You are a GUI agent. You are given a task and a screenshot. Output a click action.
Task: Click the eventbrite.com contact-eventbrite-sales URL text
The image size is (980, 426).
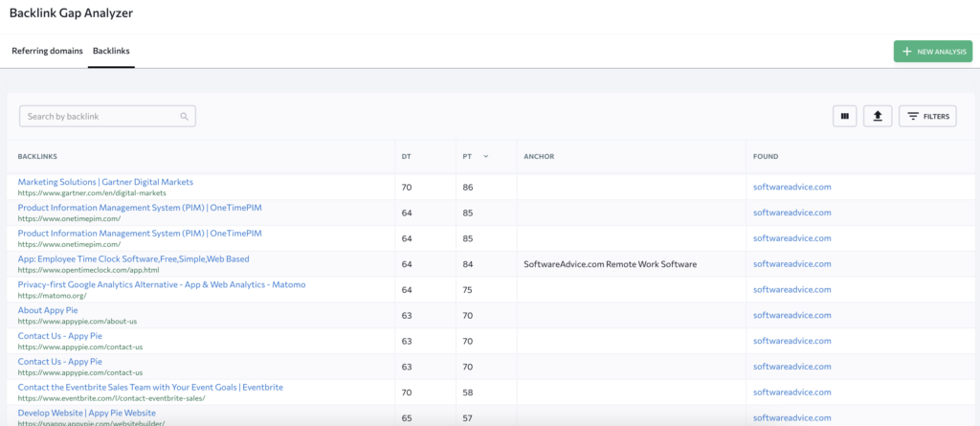click(111, 398)
